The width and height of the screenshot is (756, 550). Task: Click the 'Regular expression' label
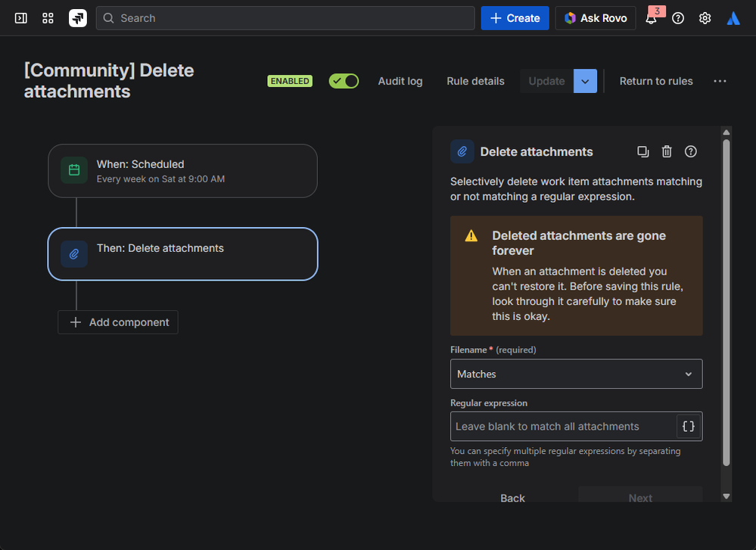(x=488, y=403)
